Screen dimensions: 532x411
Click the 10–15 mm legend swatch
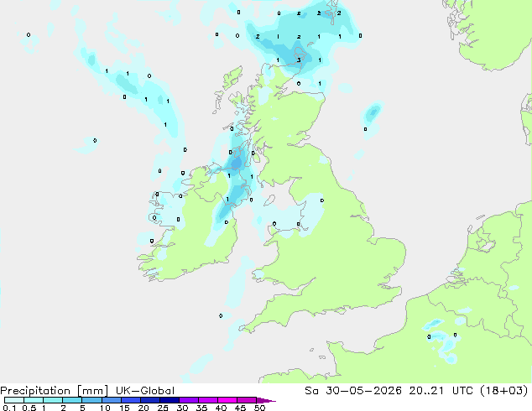pos(111,400)
